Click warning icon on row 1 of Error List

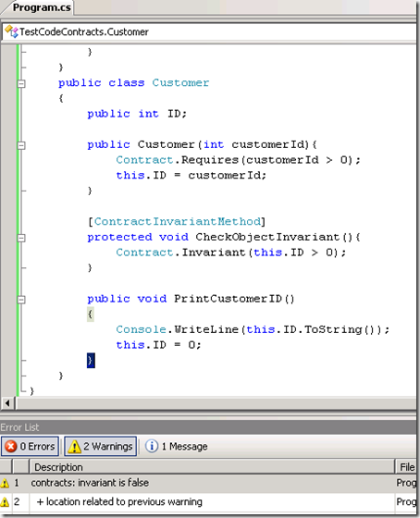(5, 483)
